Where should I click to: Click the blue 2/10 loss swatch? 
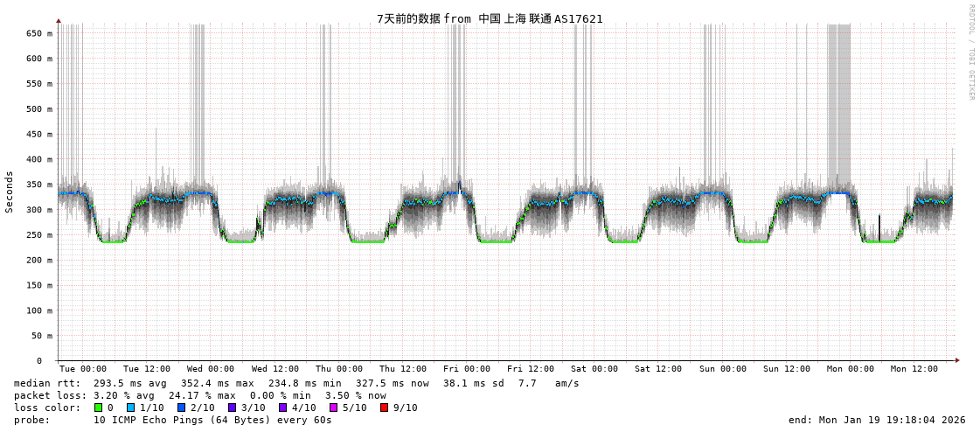click(181, 408)
